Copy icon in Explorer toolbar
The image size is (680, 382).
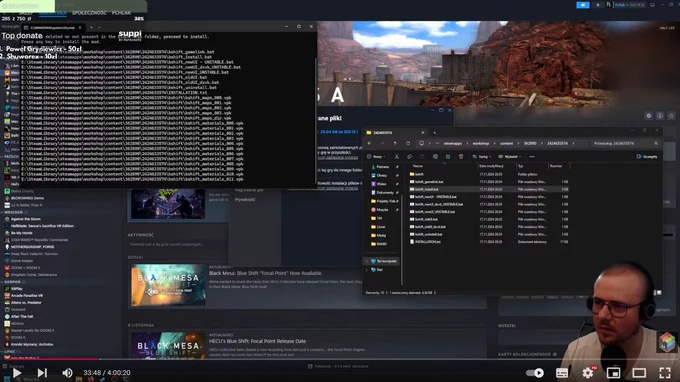point(409,157)
